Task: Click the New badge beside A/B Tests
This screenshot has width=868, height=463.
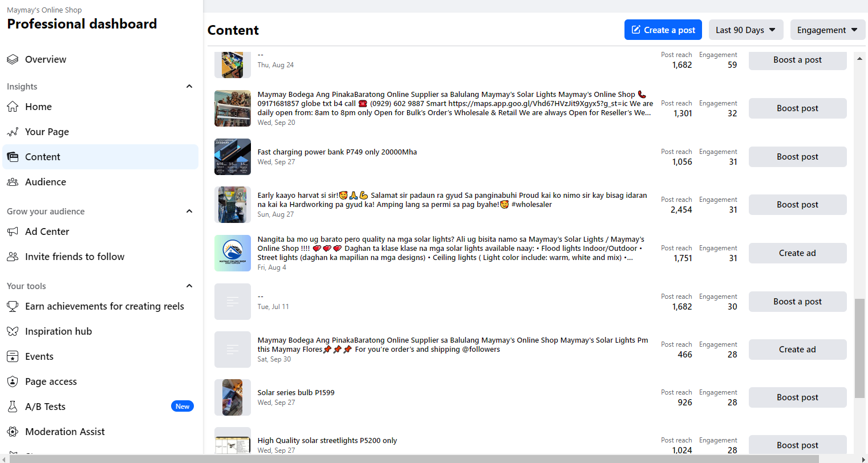Action: 182,407
